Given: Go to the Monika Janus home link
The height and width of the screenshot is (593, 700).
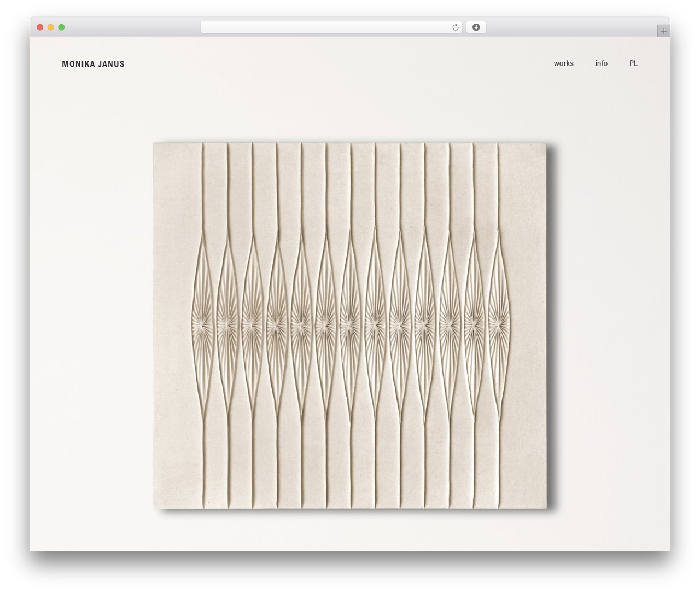Looking at the screenshot, I should (x=94, y=64).
